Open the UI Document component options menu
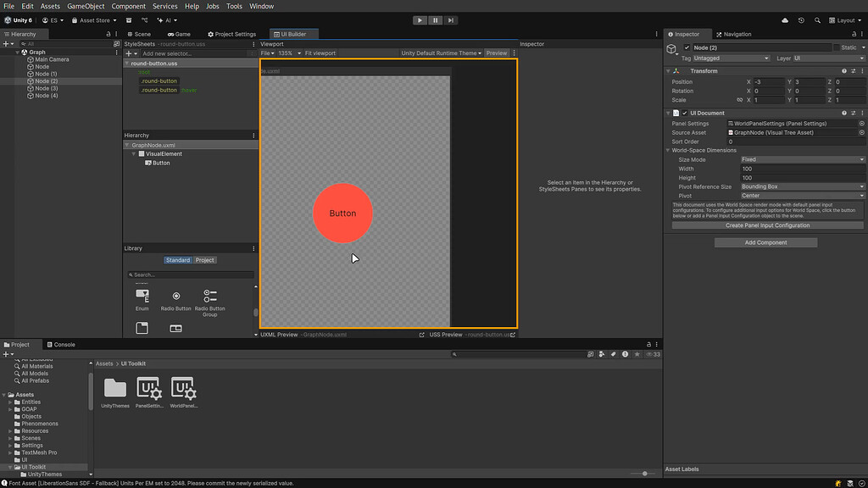 click(x=862, y=113)
